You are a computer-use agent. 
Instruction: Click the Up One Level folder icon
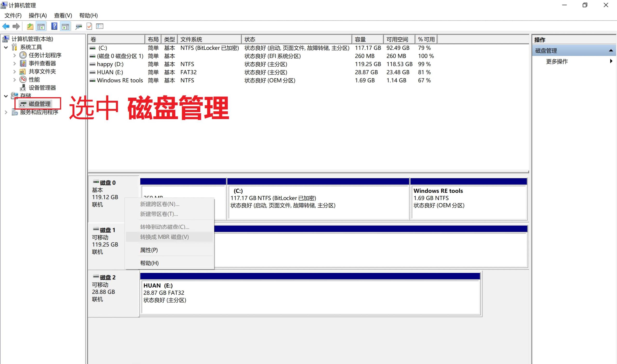pos(30,26)
